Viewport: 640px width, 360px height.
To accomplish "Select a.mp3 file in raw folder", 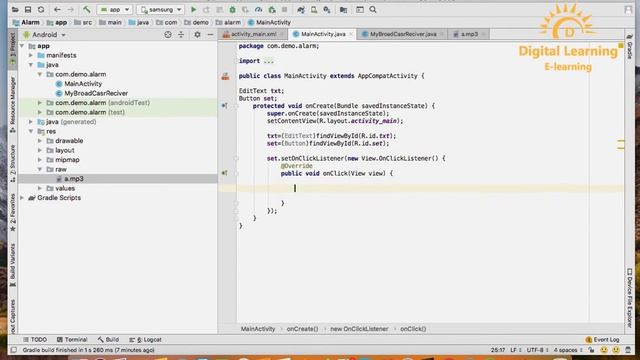I will click(73, 179).
